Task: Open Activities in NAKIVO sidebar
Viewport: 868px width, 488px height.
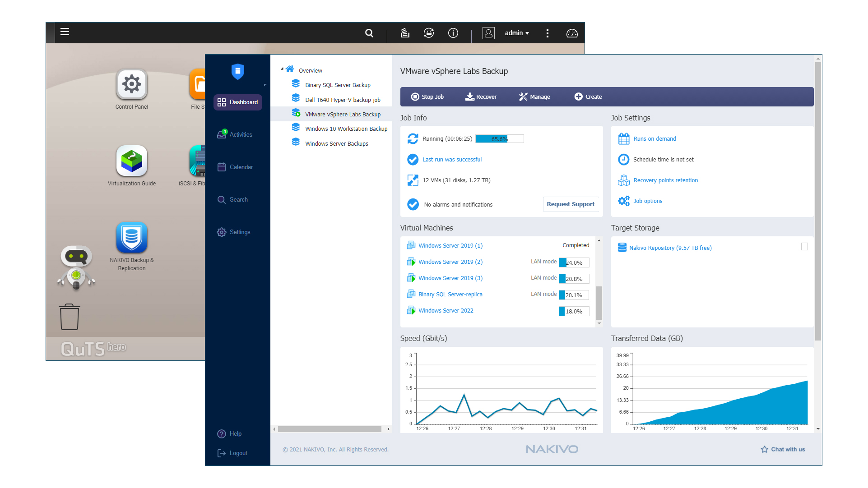Action: coord(235,134)
